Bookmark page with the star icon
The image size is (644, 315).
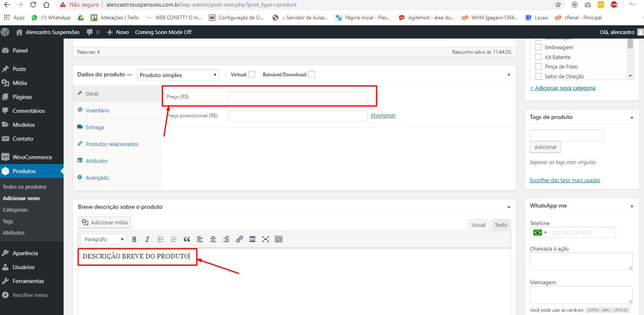click(x=558, y=5)
